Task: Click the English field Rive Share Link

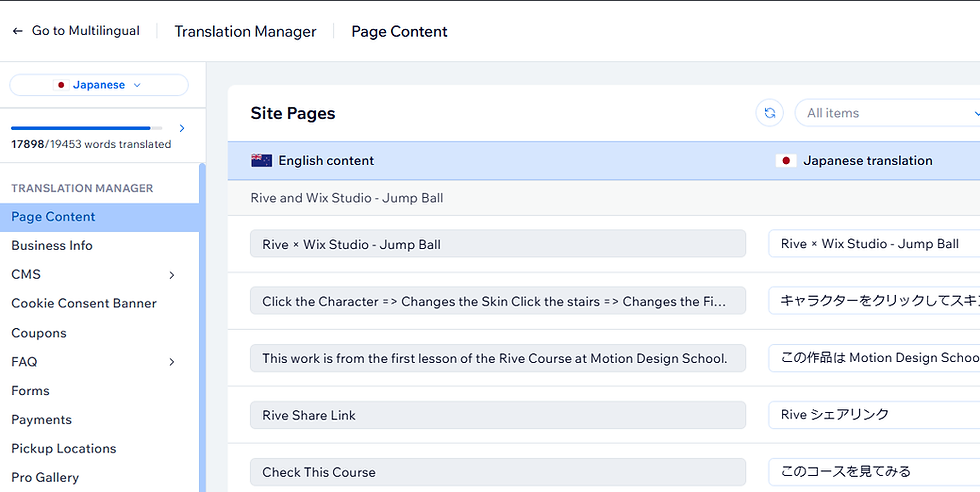Action: click(x=498, y=415)
